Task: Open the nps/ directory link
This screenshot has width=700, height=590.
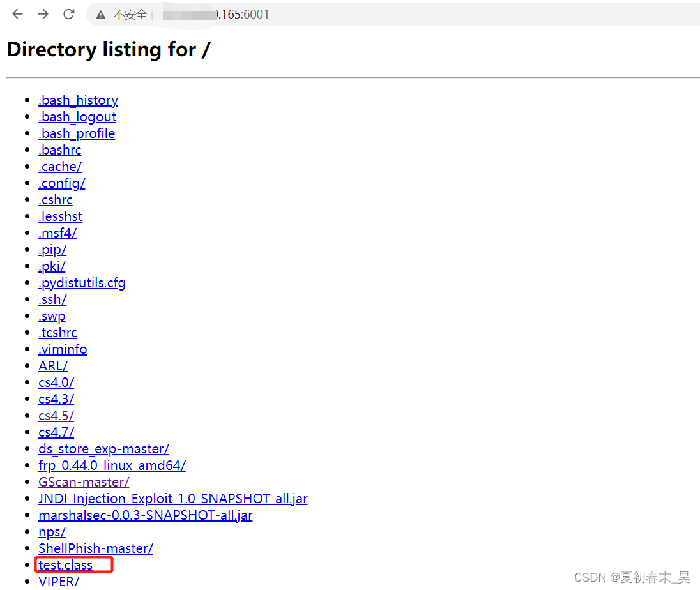Action: click(52, 531)
